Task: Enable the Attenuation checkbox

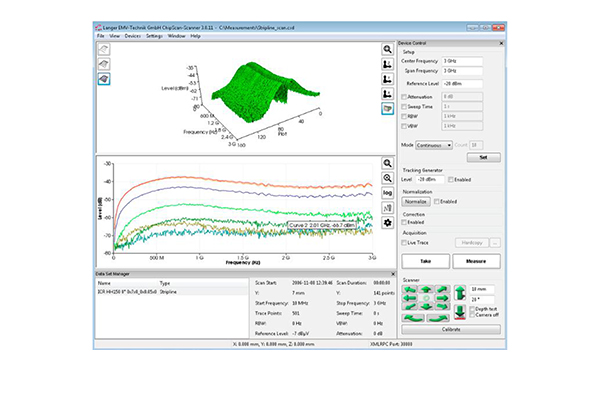Action: click(x=404, y=97)
